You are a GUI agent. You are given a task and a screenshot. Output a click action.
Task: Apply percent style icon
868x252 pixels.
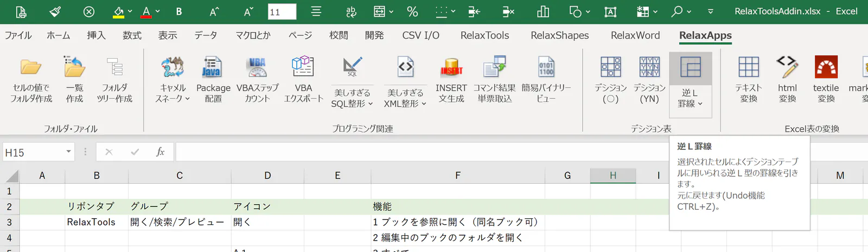[x=412, y=11]
